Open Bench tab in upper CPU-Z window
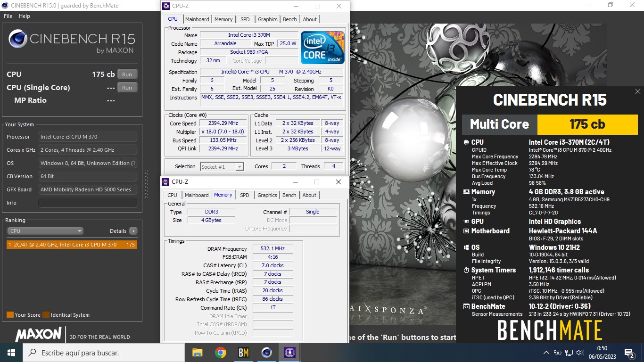Screen dimensions: 644x362 tap(290, 19)
